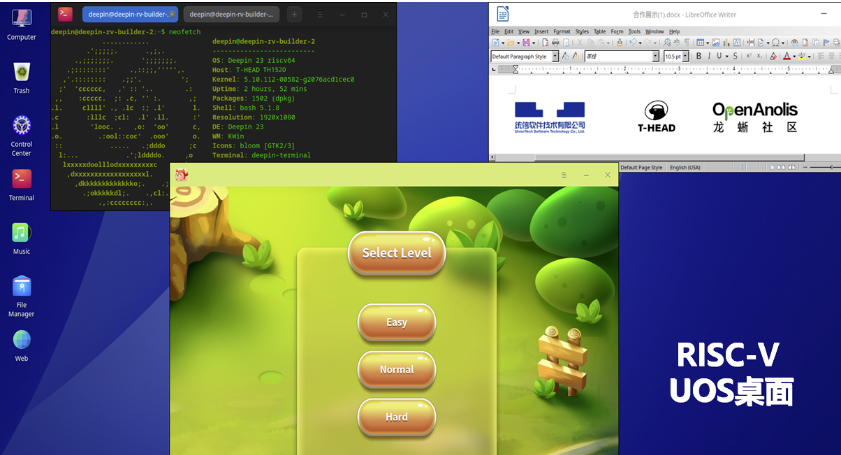Open the dropdown arrow next to Open icon
This screenshot has height=455, width=841.
[x=518, y=43]
